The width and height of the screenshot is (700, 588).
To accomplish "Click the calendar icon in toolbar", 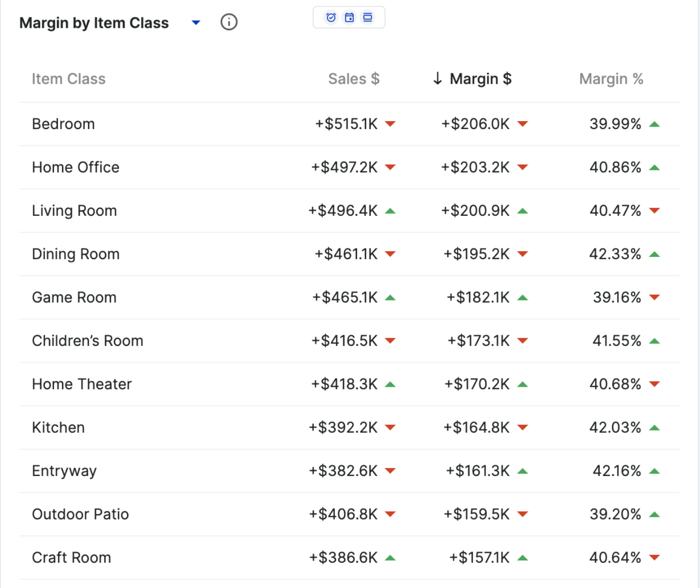I will pyautogui.click(x=349, y=18).
